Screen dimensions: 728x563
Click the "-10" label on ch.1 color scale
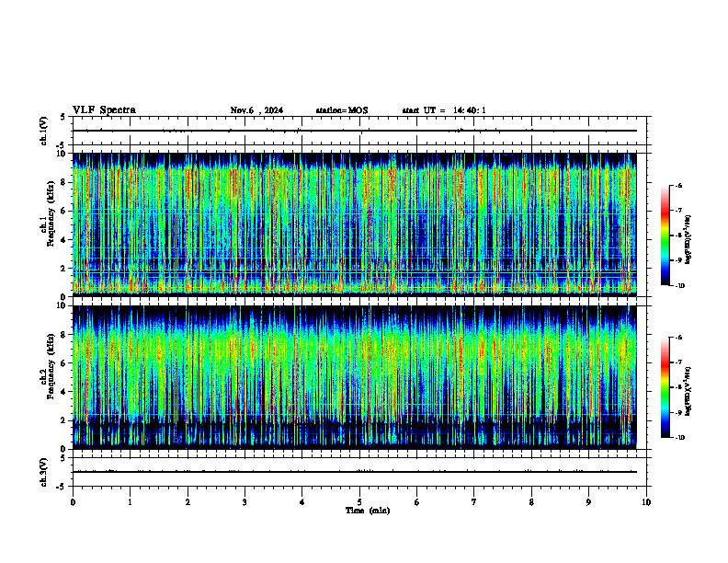point(680,286)
